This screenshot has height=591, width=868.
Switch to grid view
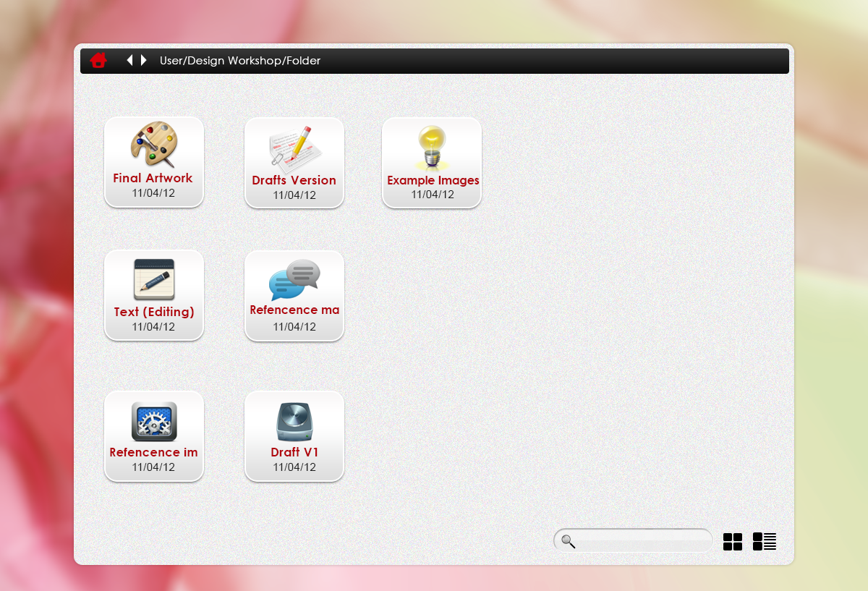click(x=733, y=542)
